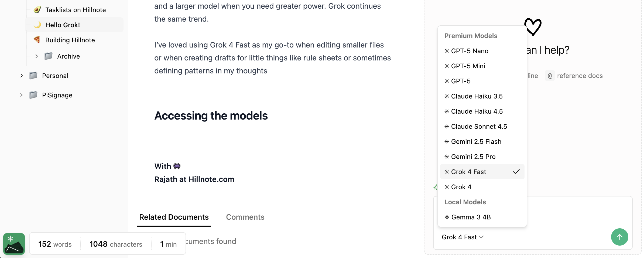Click the pizza icon beside Building Hillnote
The width and height of the screenshot is (644, 258).
pos(37,40)
